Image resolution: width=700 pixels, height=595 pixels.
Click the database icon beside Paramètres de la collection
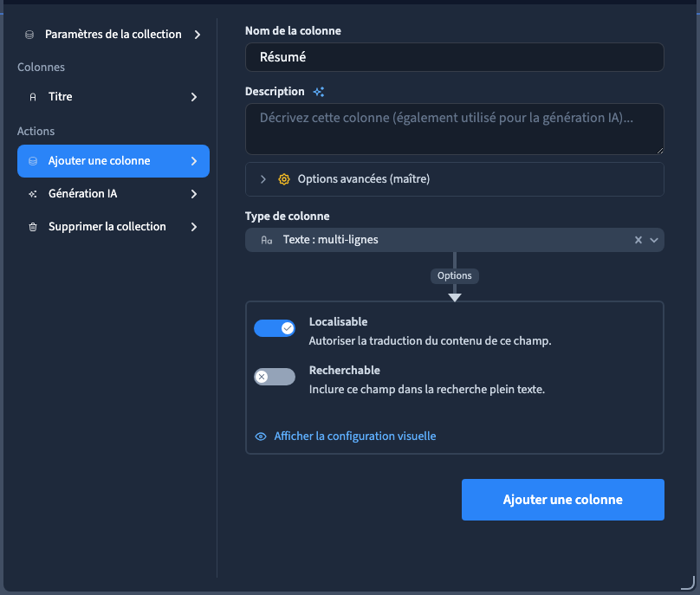(x=29, y=35)
